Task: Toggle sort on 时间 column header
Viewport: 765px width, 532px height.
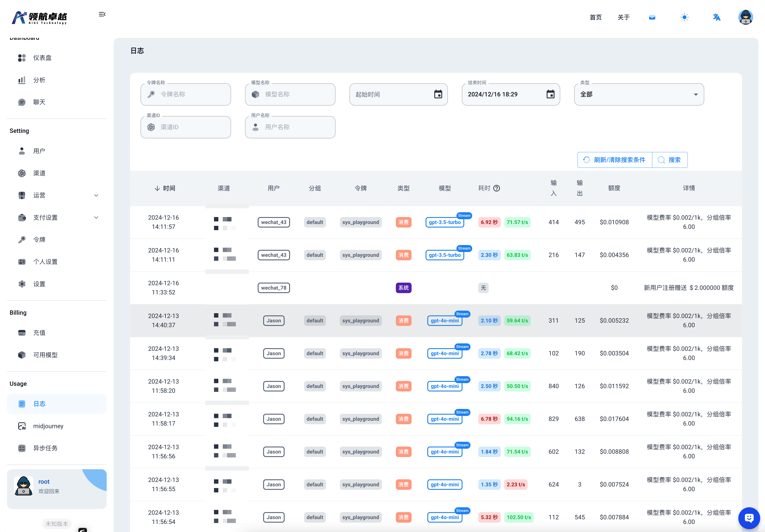Action: click(165, 188)
